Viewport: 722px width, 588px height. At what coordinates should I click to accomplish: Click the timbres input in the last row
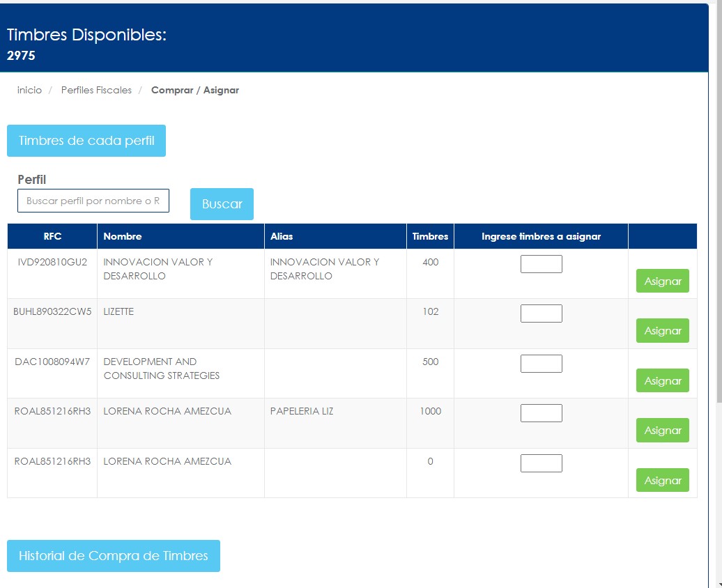541,463
